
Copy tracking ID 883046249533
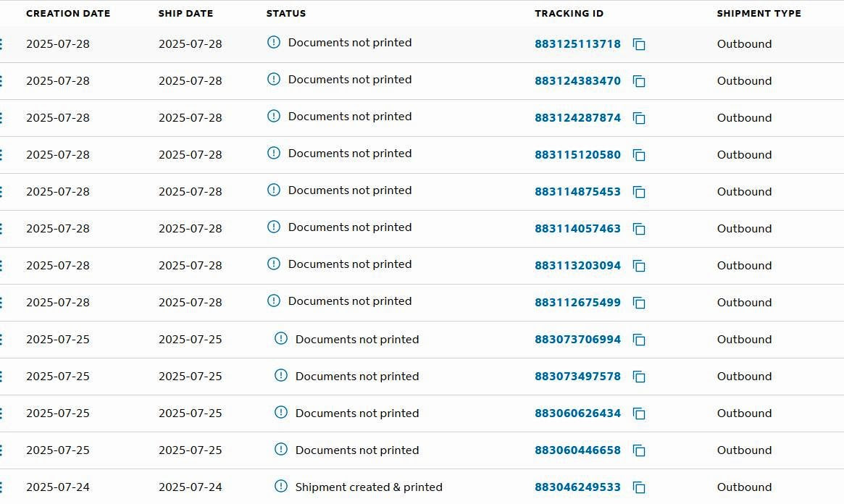(x=639, y=487)
